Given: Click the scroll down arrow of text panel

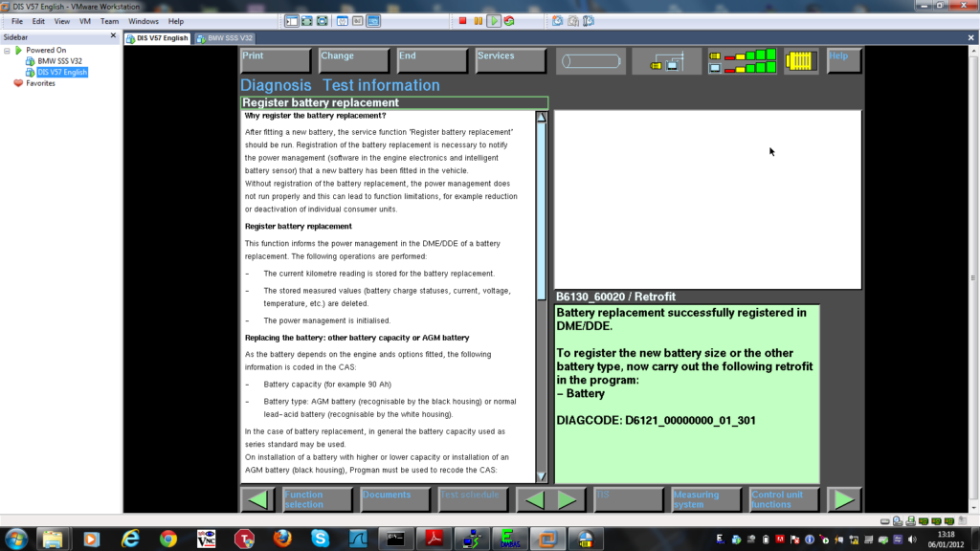Looking at the screenshot, I should 541,476.
